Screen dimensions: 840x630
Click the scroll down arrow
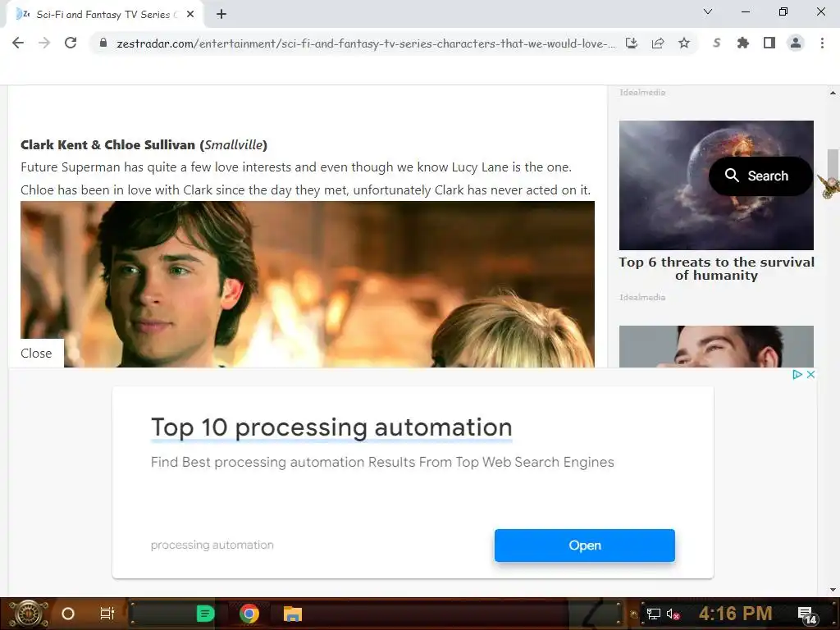point(833,590)
